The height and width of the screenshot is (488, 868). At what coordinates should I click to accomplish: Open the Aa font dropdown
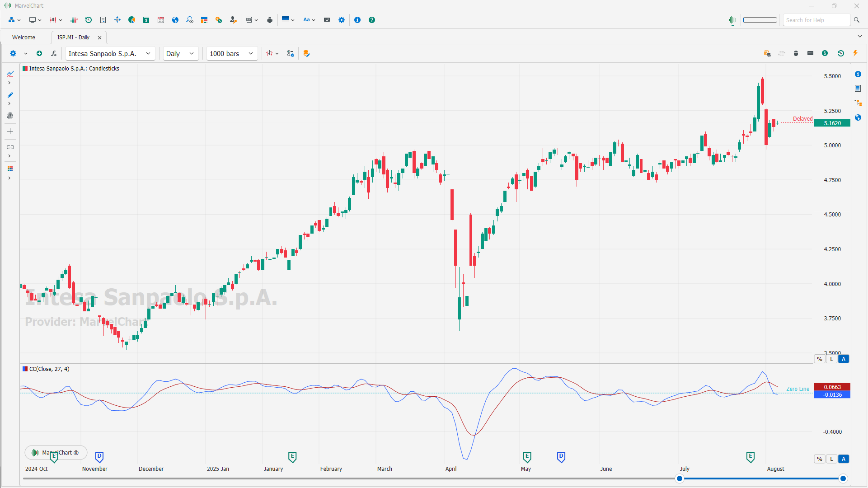[x=309, y=20]
